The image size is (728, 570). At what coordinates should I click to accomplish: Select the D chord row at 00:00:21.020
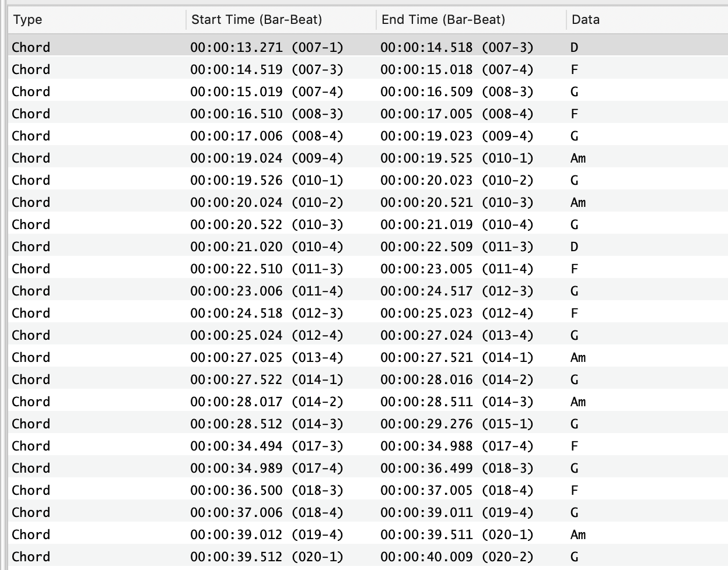[x=368, y=247]
